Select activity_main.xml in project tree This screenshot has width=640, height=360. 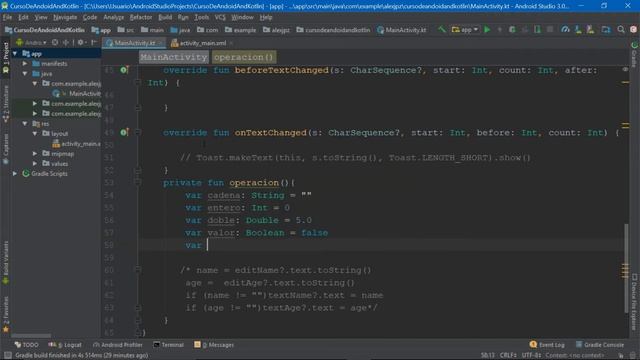coord(76,144)
